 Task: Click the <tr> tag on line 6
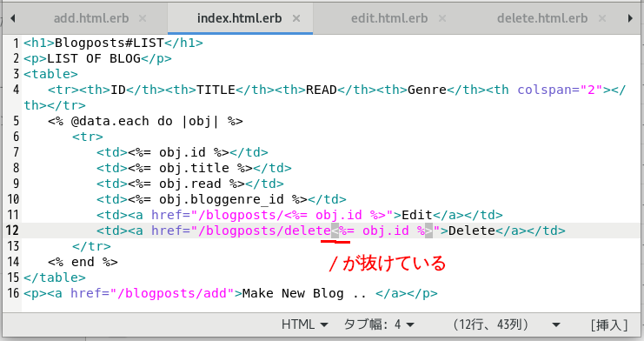(x=88, y=137)
